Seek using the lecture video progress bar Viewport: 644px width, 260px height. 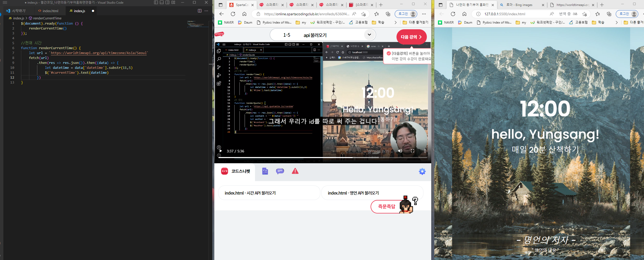(x=323, y=158)
